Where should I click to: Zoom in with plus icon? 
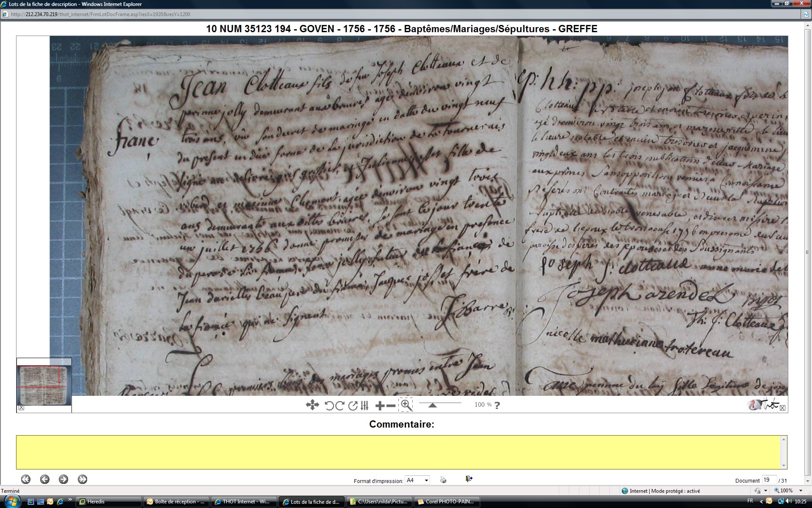pos(380,406)
